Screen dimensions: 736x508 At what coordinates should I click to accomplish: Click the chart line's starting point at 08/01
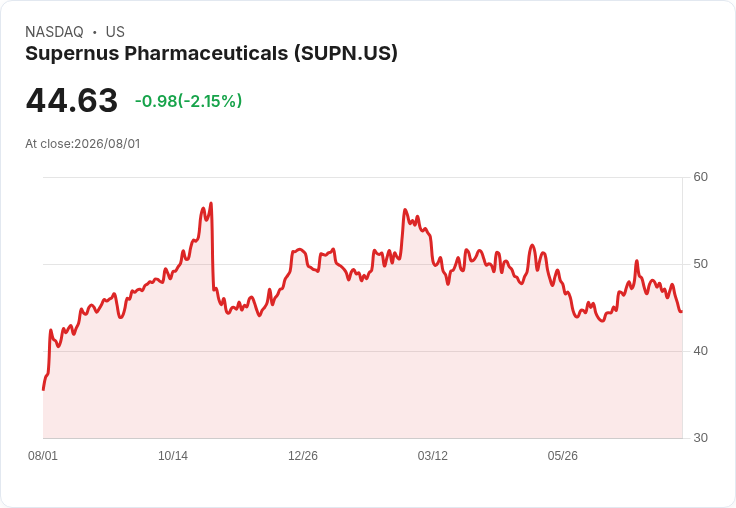click(x=44, y=389)
